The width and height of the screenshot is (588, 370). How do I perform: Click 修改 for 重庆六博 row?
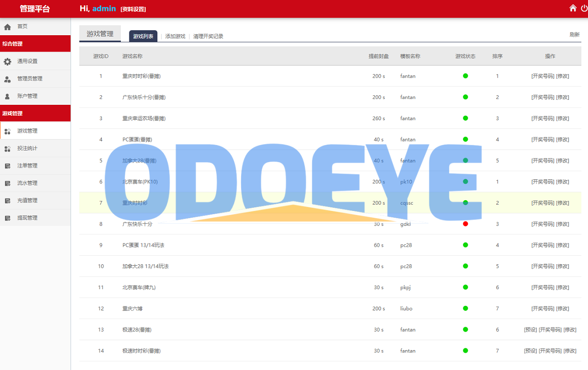pyautogui.click(x=563, y=309)
